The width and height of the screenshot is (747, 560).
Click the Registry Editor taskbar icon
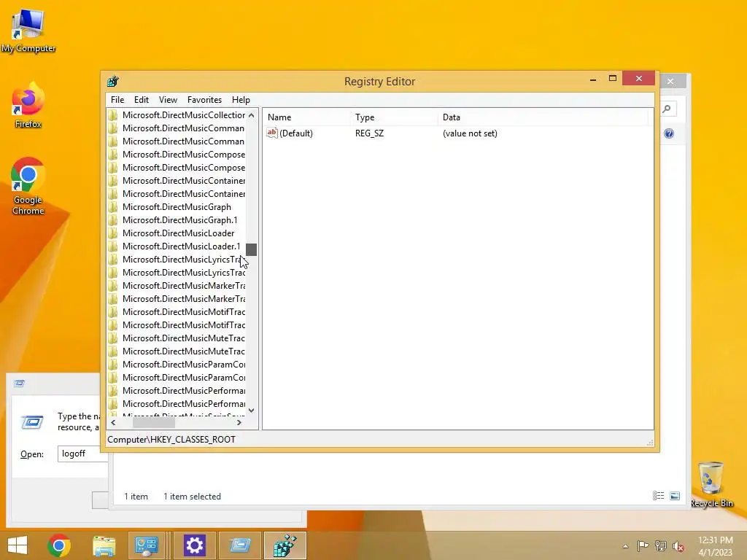[x=285, y=545]
